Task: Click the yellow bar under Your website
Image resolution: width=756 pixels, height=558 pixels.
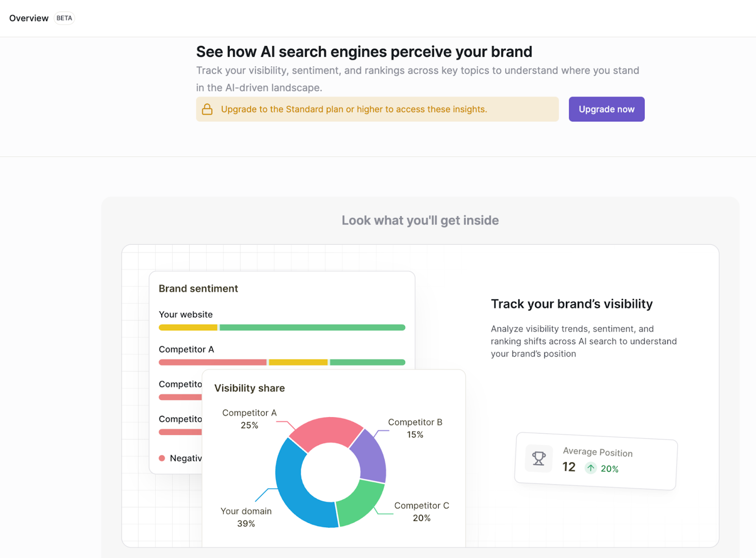Action: point(188,327)
